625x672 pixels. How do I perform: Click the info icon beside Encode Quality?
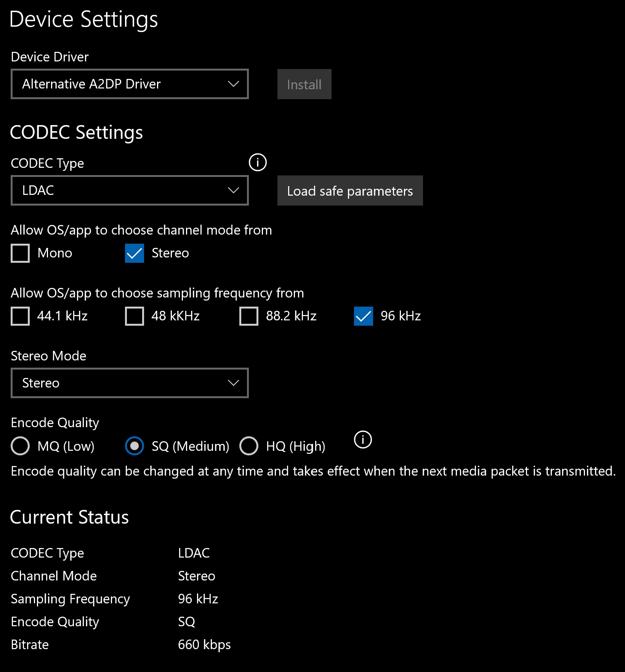coord(363,439)
